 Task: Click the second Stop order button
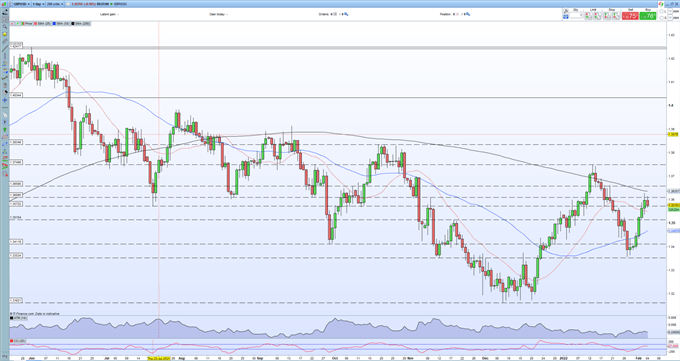616,16
